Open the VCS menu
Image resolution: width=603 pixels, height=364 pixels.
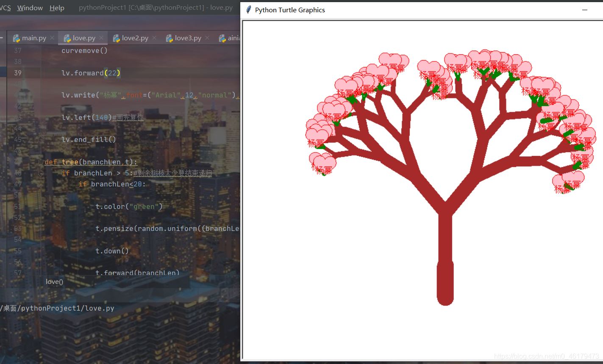5,8
